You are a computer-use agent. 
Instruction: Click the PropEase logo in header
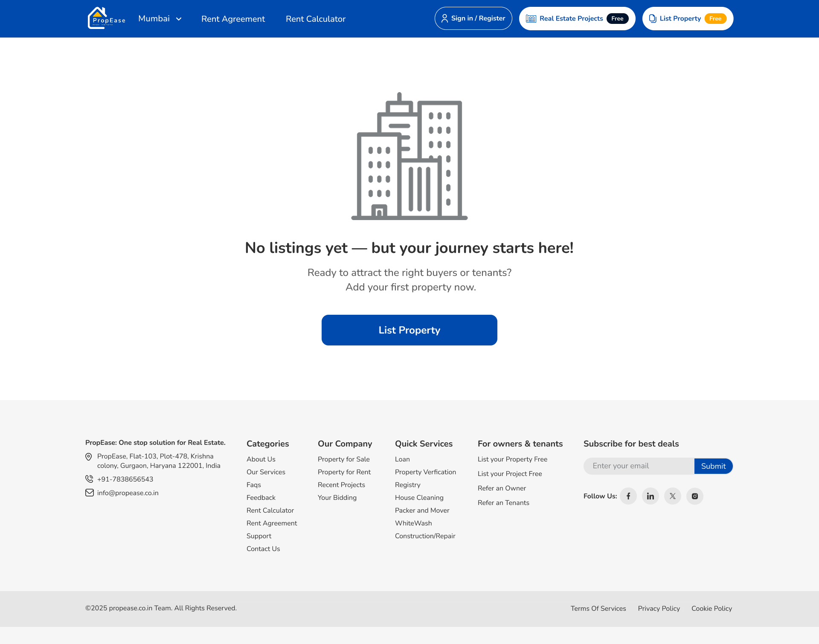click(x=106, y=18)
